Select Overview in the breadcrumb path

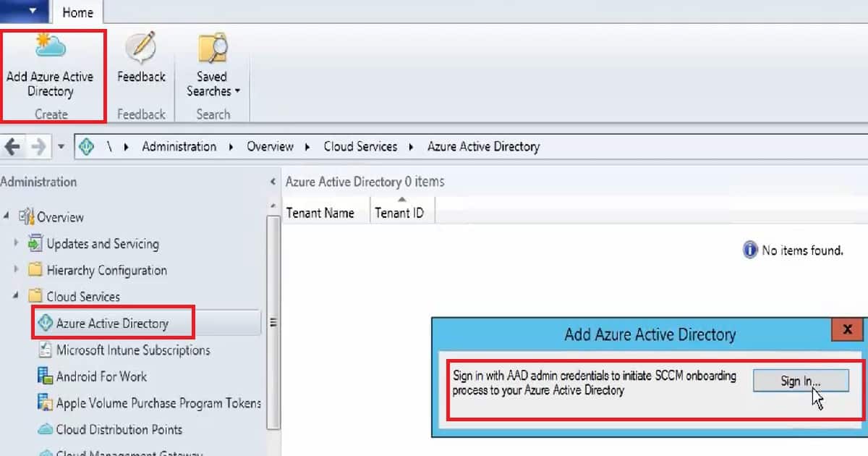pyautogui.click(x=271, y=146)
